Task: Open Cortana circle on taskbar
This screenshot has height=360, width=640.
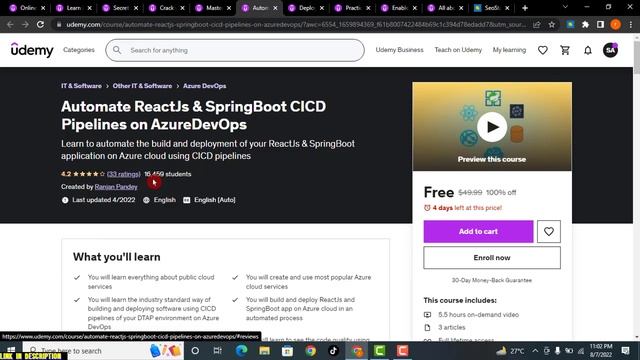Action: click(x=195, y=351)
